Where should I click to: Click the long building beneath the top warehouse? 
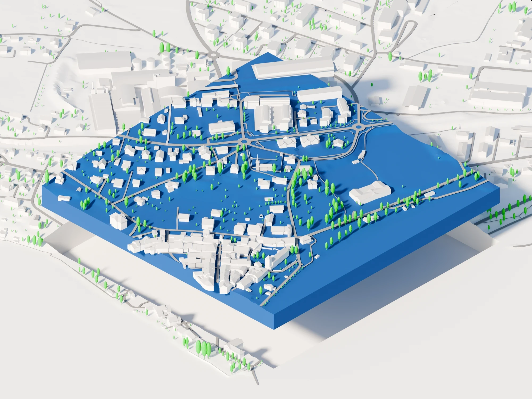point(319,96)
